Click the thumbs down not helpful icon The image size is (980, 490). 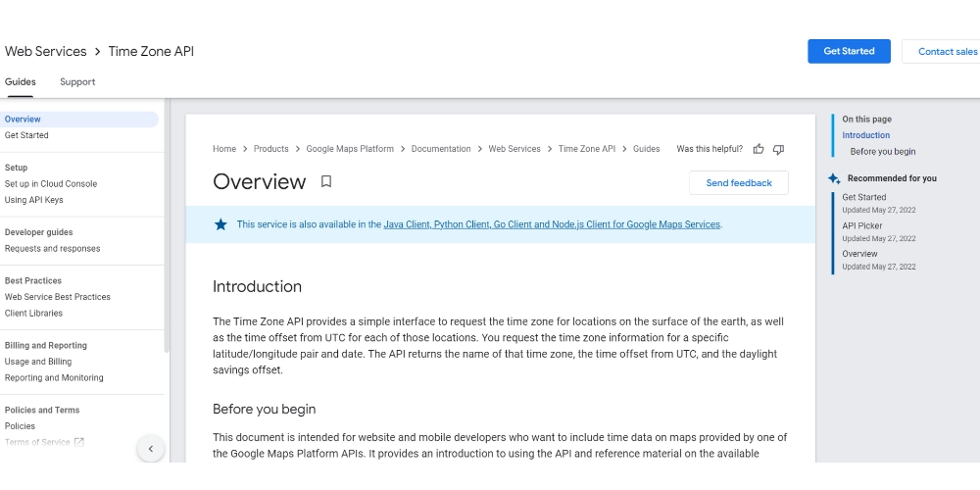778,149
